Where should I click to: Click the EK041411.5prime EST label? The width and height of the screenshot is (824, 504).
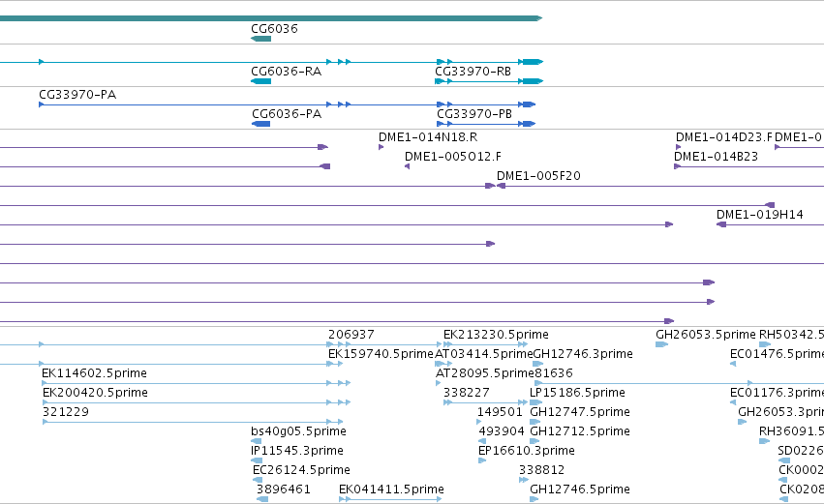[x=391, y=490]
